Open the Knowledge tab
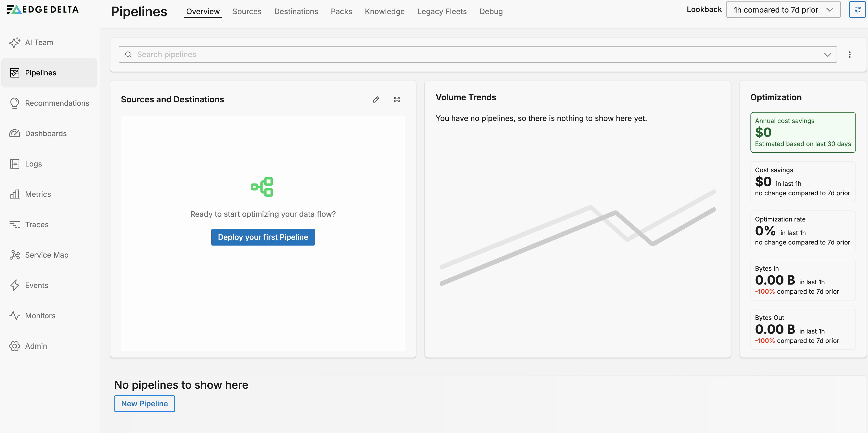 click(385, 12)
